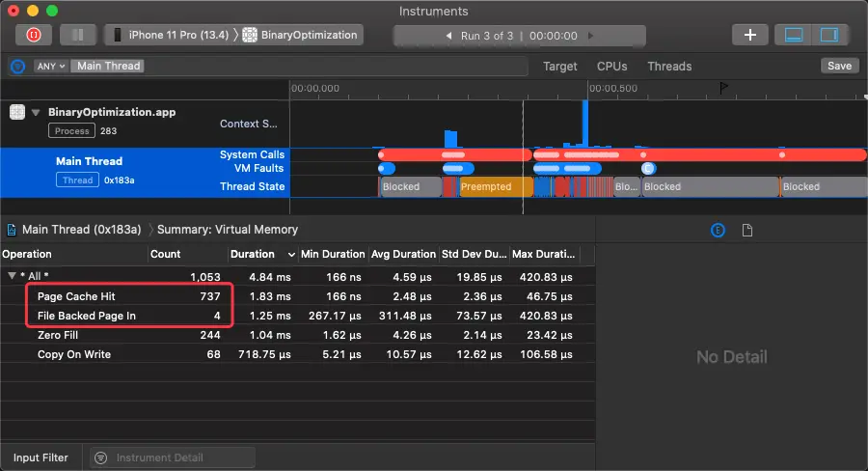Toggle the right inspector pane view

pos(829,35)
